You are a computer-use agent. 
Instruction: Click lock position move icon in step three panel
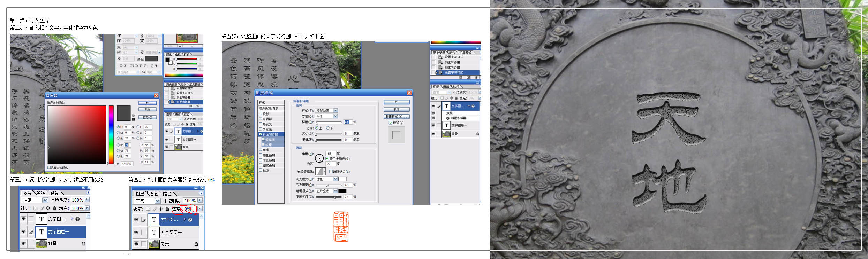pyautogui.click(x=48, y=208)
